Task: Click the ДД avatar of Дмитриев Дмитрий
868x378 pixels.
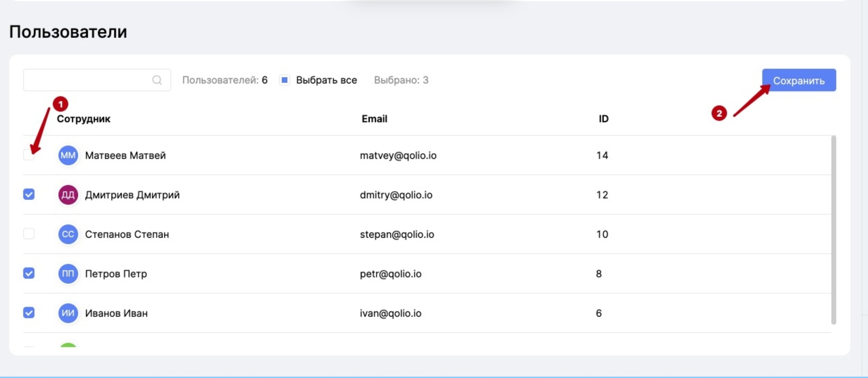Action: (68, 195)
